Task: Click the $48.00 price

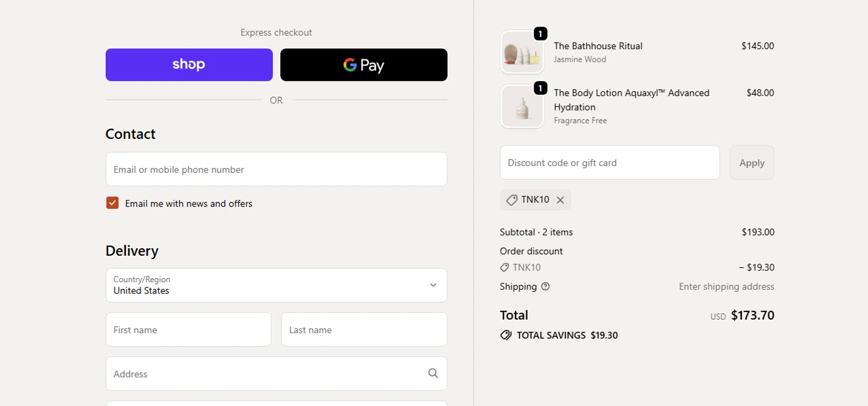Action: click(x=760, y=93)
